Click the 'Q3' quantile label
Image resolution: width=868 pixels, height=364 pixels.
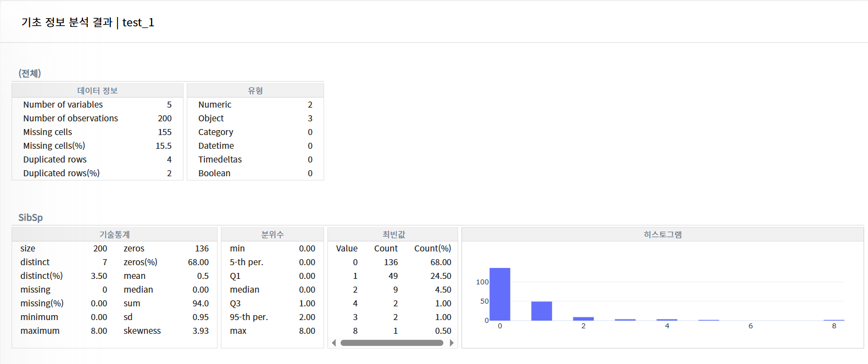coord(235,303)
